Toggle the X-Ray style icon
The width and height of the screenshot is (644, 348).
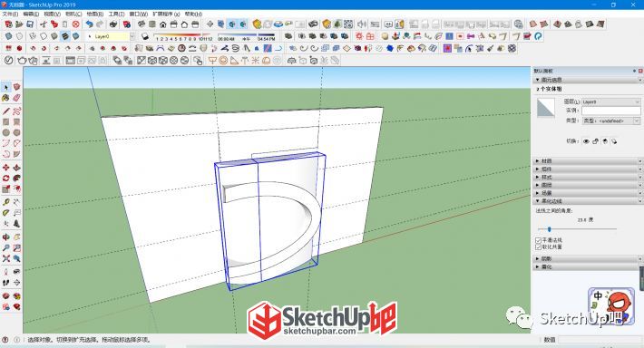pyautogui.click(x=9, y=36)
